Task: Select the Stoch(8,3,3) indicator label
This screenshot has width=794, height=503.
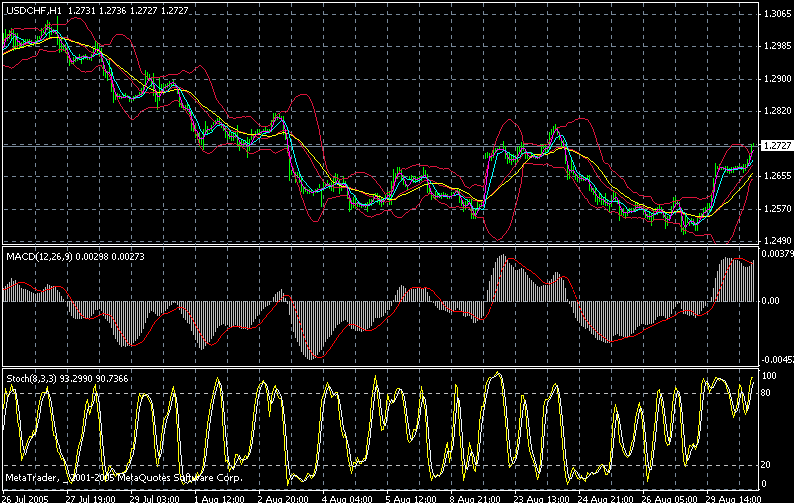Action: point(31,379)
